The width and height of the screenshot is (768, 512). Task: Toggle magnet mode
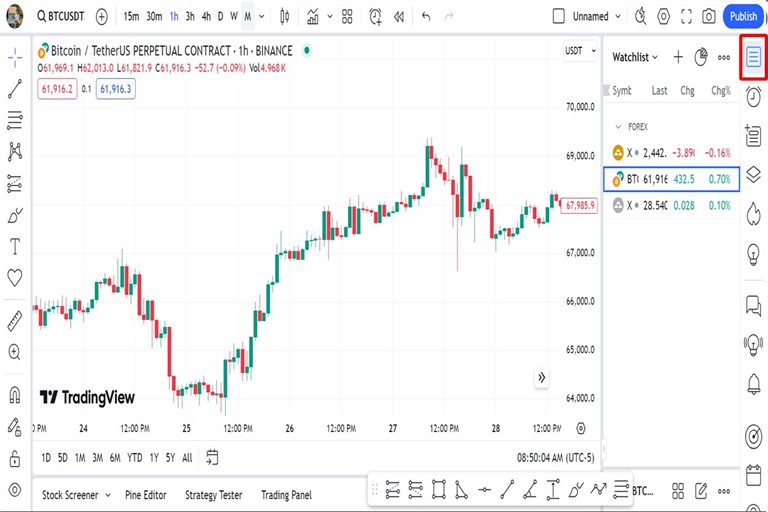click(15, 394)
